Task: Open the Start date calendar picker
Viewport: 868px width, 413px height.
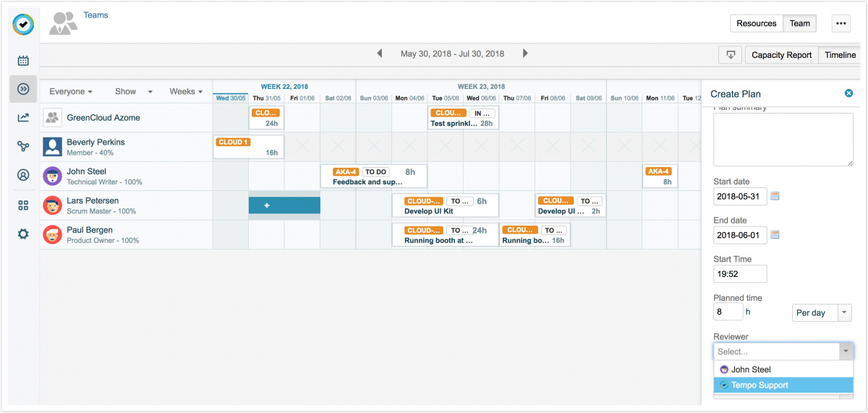Action: pyautogui.click(x=775, y=196)
